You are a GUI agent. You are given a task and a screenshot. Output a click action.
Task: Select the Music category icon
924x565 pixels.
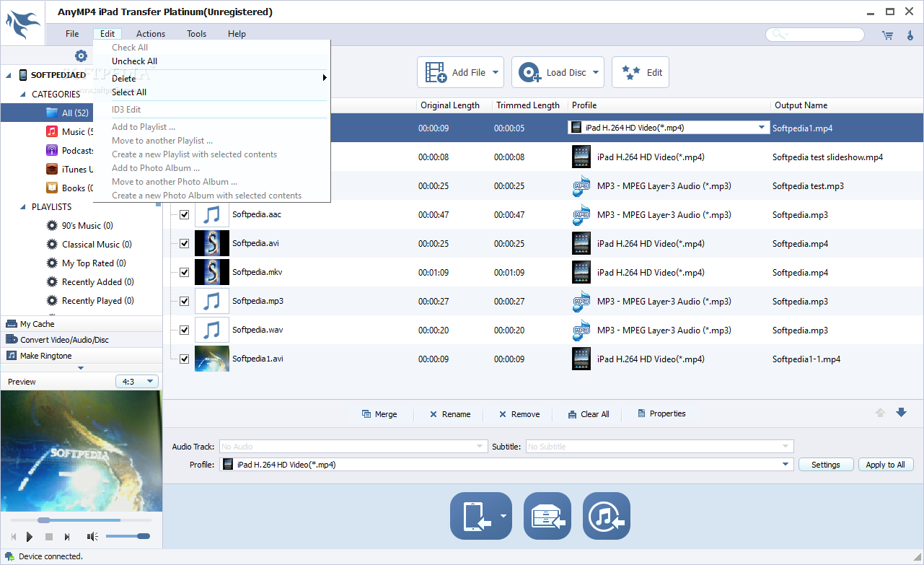[52, 131]
